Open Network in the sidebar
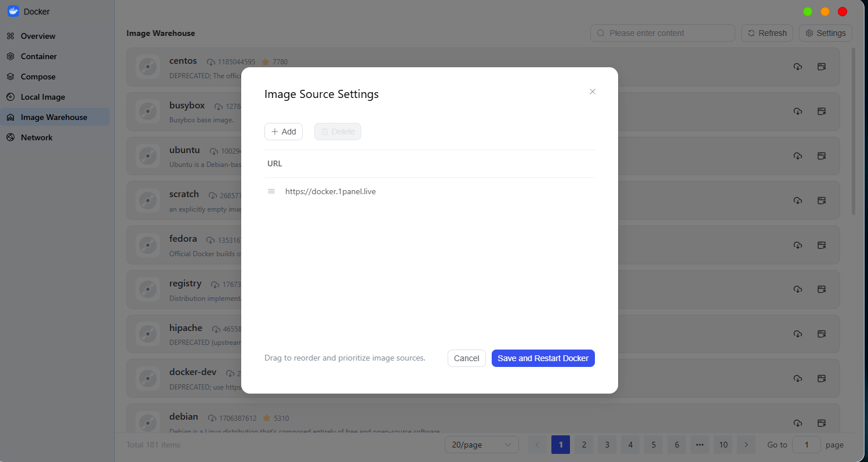The image size is (868, 462). point(55,137)
